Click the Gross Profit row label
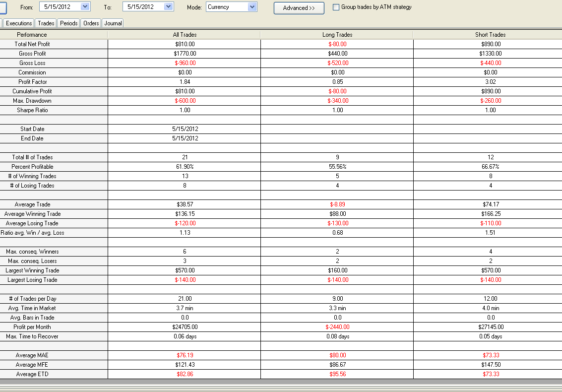The height and width of the screenshot is (392, 562). (x=32, y=54)
